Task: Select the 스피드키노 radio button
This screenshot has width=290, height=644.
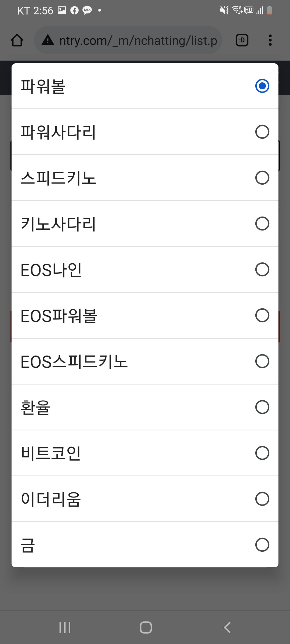Action: coord(262,178)
